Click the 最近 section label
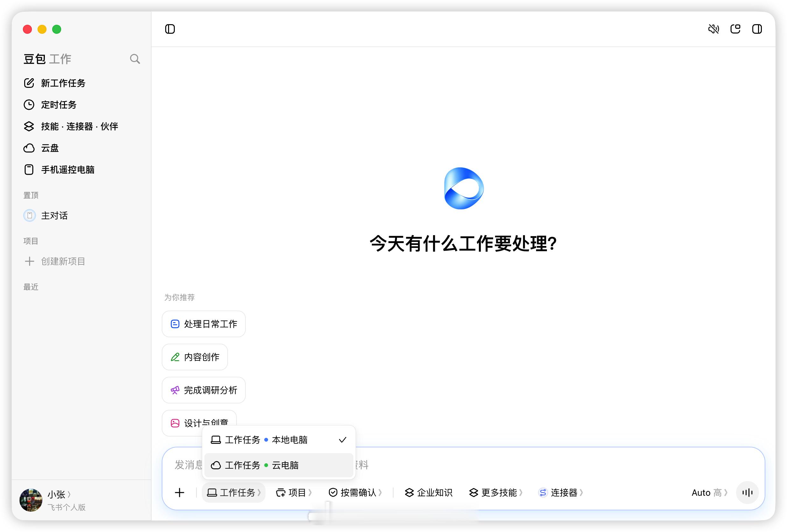 [31, 287]
